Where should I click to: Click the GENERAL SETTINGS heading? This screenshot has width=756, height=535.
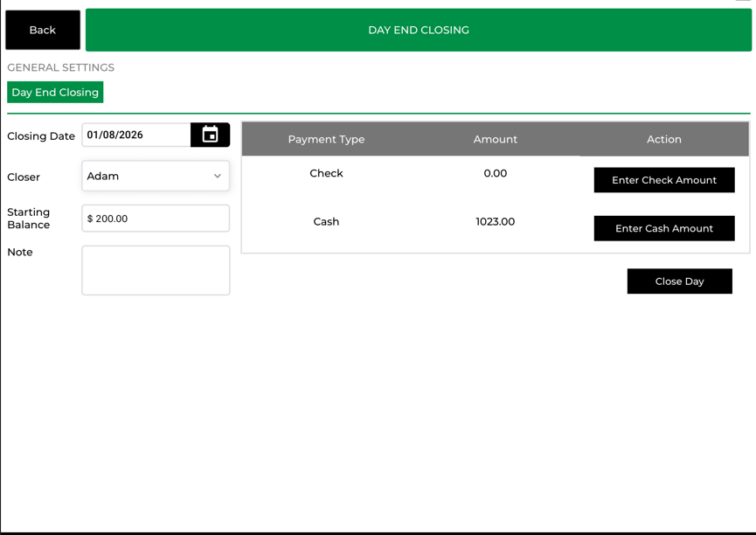coord(61,67)
